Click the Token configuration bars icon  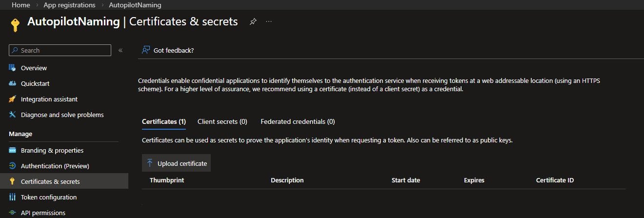(x=13, y=197)
